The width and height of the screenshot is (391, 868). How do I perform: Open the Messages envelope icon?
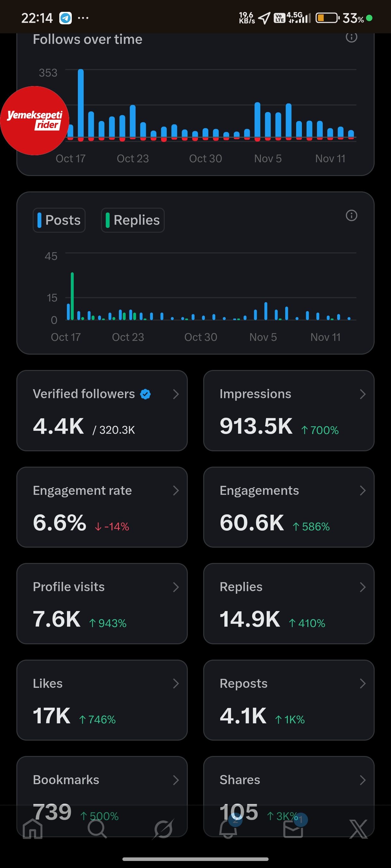293,829
